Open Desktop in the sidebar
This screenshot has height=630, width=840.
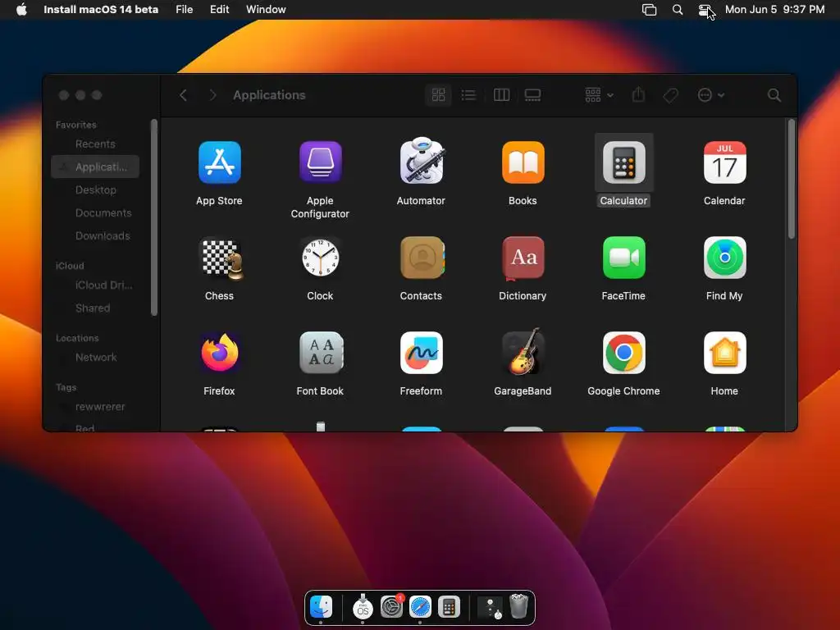tap(95, 189)
